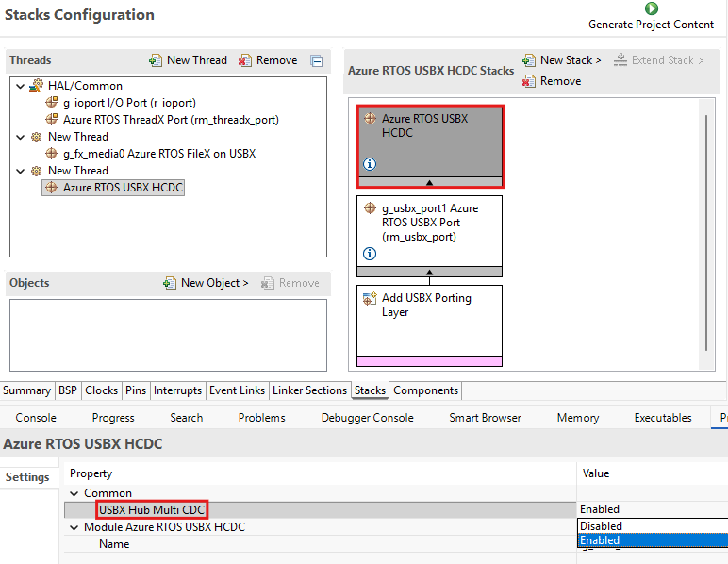Collapse g_usbx_port1 block via its triangle
Screen dimensions: 728x564
(429, 272)
